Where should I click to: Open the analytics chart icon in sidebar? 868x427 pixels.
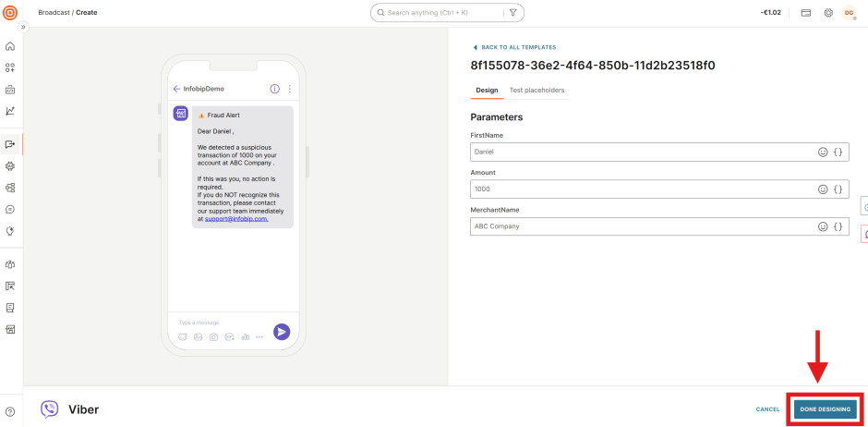[10, 111]
